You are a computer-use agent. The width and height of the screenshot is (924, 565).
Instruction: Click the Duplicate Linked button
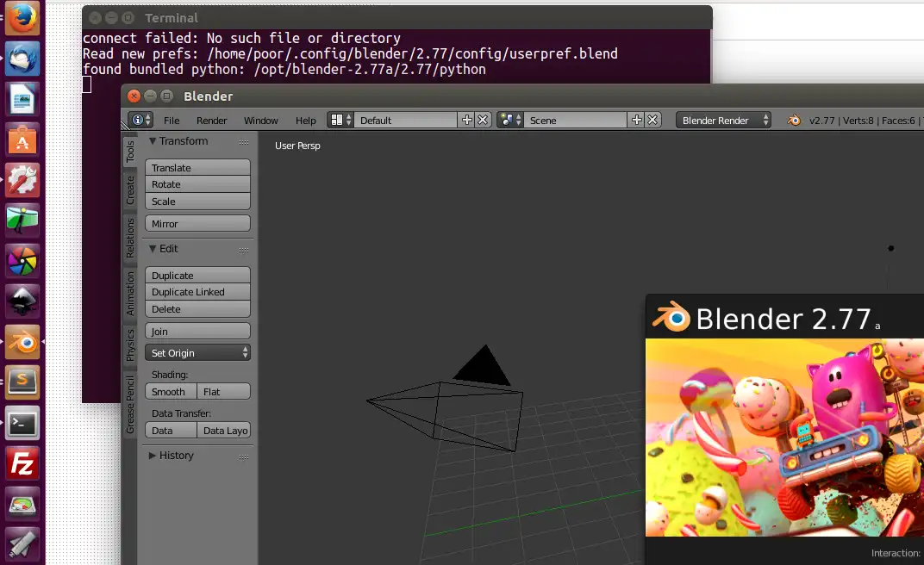[x=197, y=292]
